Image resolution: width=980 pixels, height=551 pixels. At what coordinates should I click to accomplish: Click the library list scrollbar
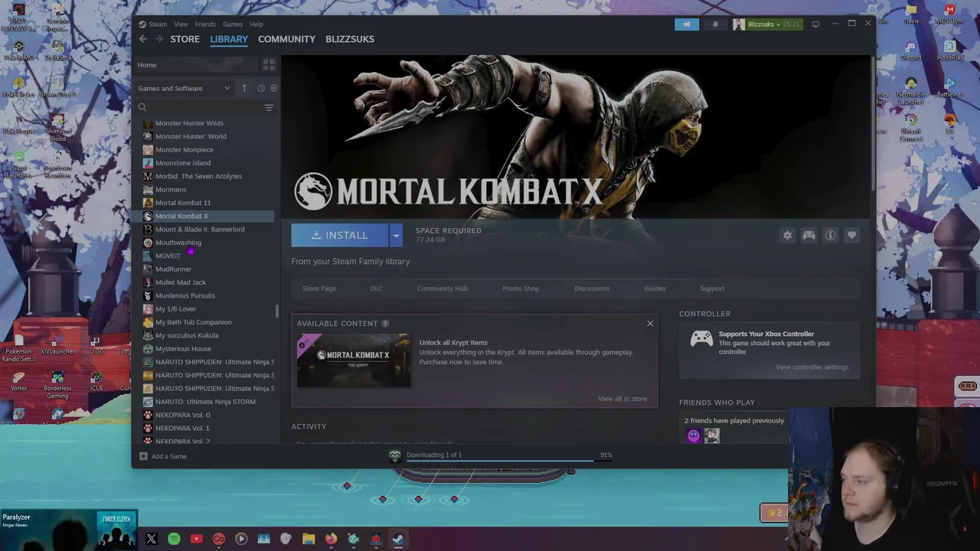(x=277, y=311)
